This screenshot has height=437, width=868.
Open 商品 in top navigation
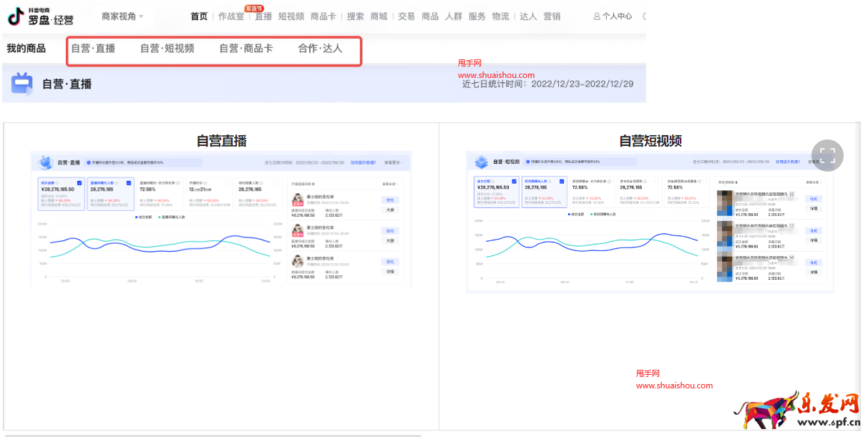[x=430, y=16]
